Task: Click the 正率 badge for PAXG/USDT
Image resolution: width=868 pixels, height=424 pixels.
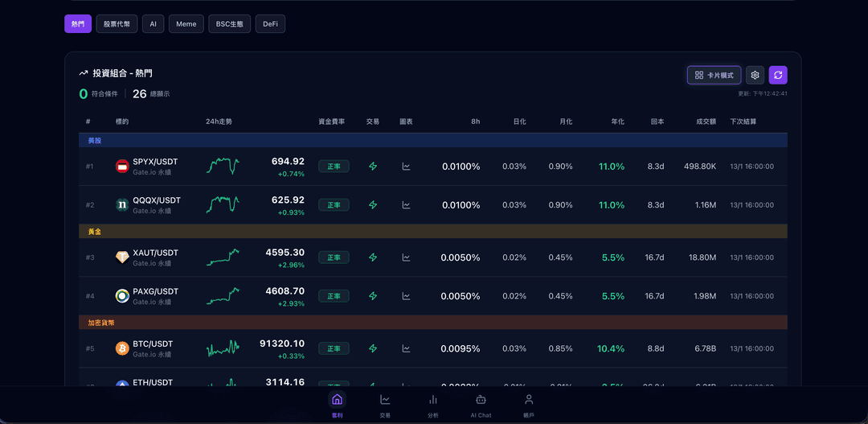Action: coord(334,296)
